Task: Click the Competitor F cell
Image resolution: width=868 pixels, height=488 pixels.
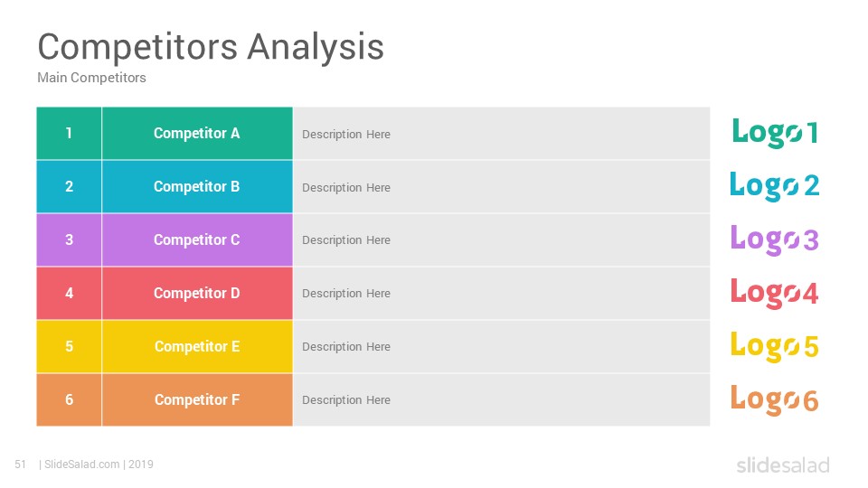Action: [197, 399]
